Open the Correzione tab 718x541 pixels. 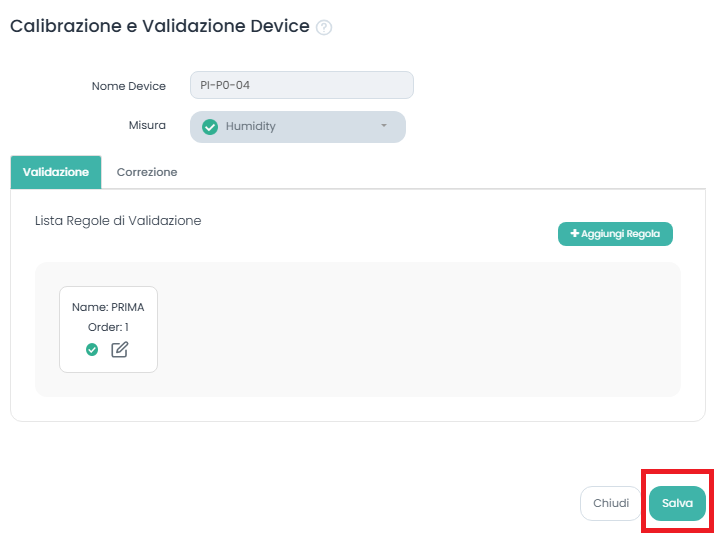point(147,172)
